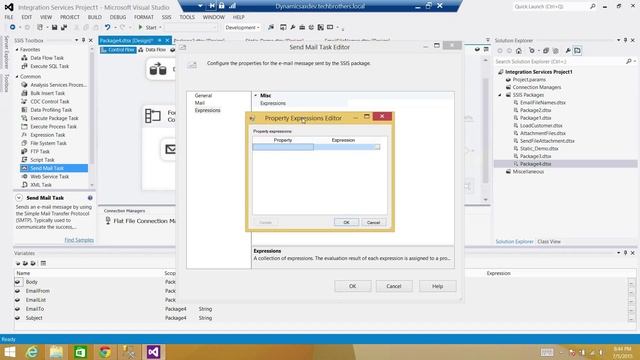Select Web Service Task in toolbox
The width and height of the screenshot is (640, 360).
click(49, 177)
